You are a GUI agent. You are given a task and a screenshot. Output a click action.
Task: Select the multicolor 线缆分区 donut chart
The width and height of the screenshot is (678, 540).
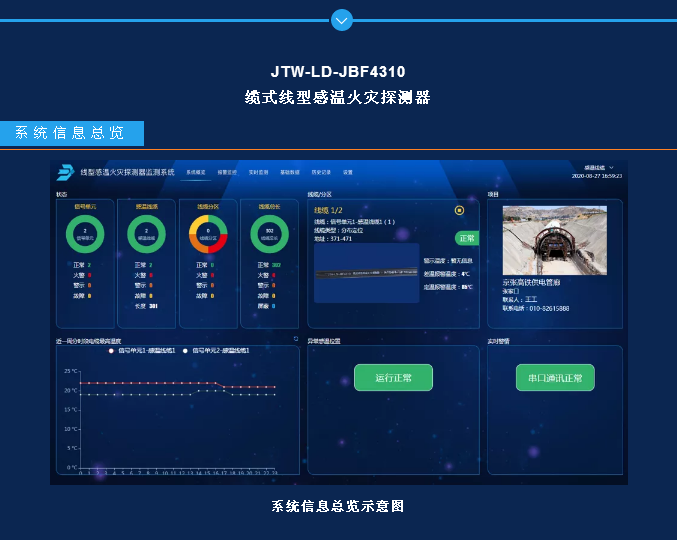click(208, 236)
